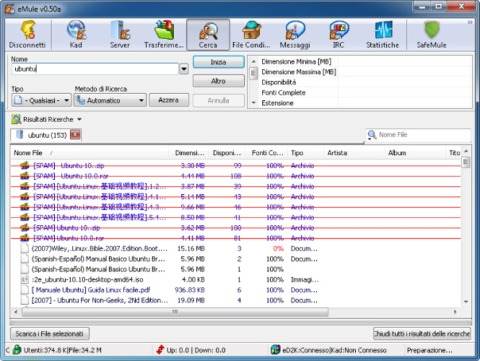Select [SPAM] Ubuntu 10..zip 3.62 MB row
Image resolution: width=480 pixels, height=361 pixels.
[236, 228]
